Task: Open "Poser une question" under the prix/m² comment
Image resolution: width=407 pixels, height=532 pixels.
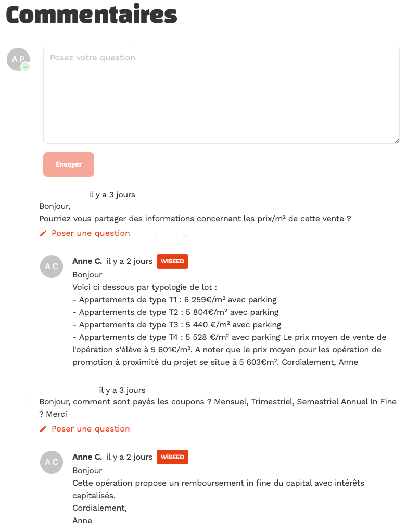Action: [x=91, y=233]
